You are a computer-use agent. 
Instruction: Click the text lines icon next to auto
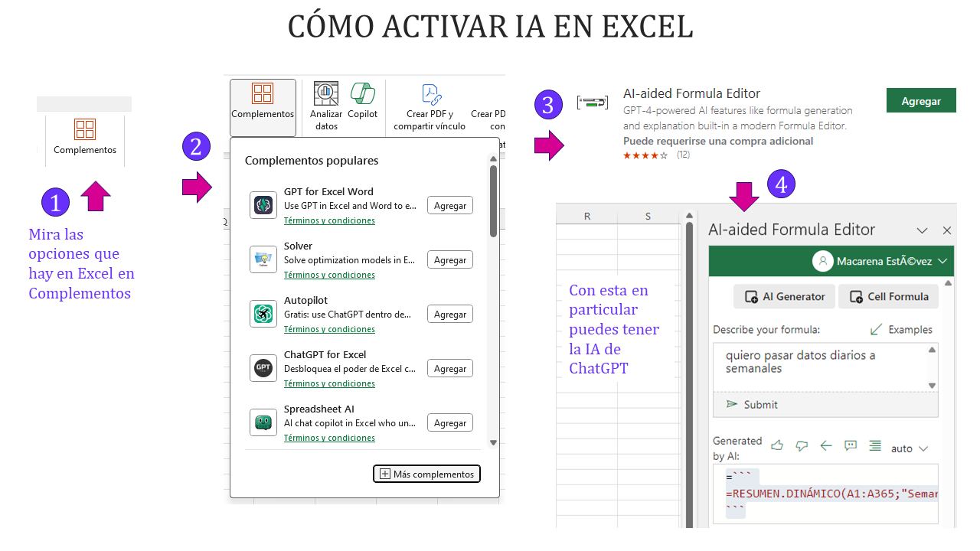point(875,445)
